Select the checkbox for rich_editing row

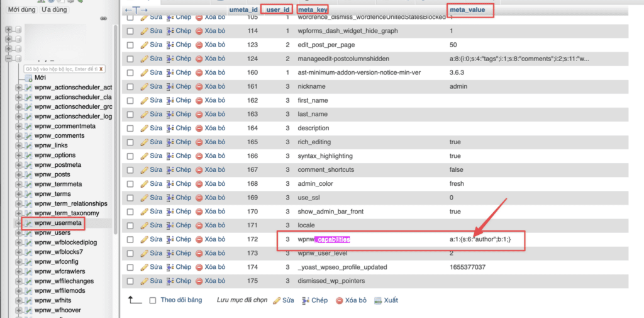130,142
